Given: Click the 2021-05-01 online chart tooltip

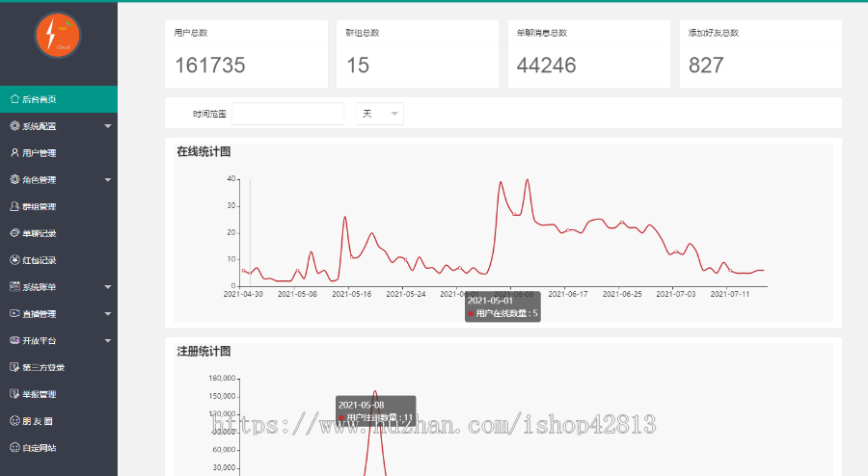Looking at the screenshot, I should [502, 306].
